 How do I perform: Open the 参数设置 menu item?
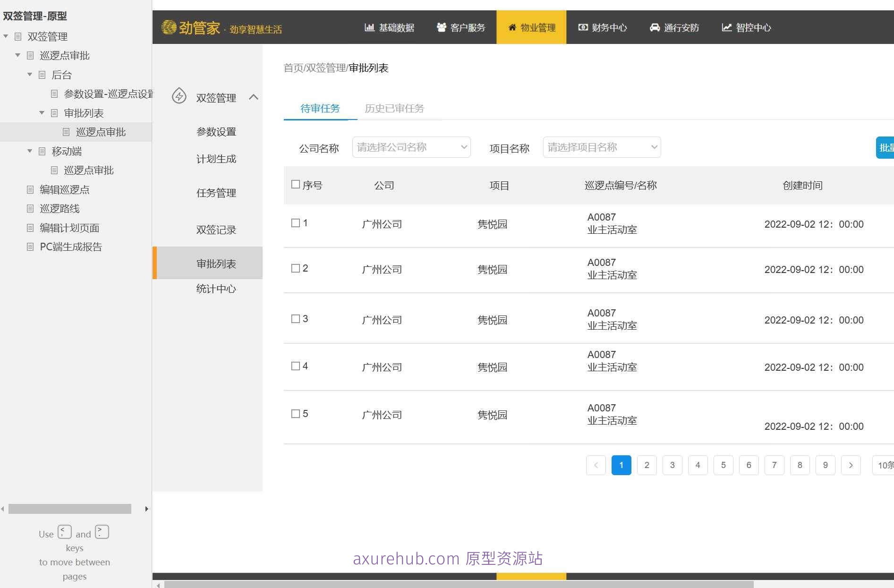216,131
